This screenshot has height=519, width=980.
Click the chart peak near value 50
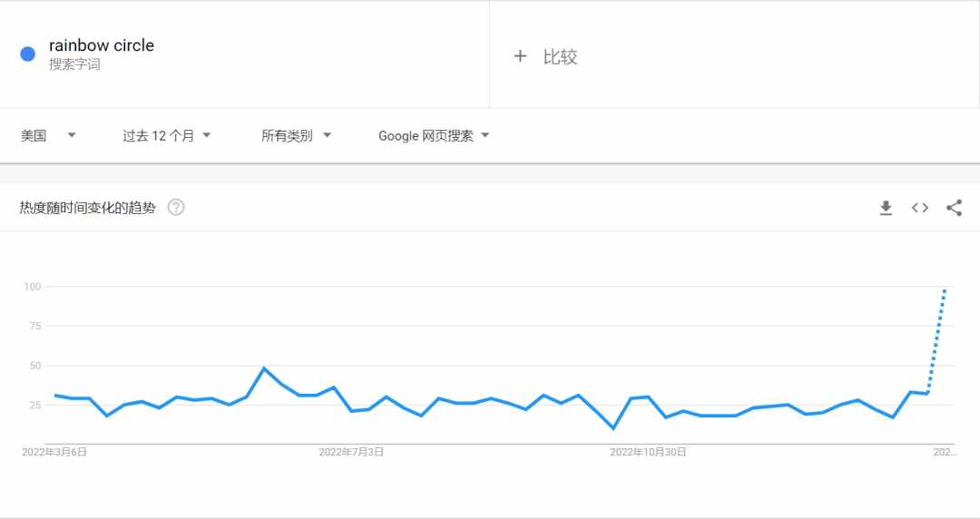click(x=264, y=368)
